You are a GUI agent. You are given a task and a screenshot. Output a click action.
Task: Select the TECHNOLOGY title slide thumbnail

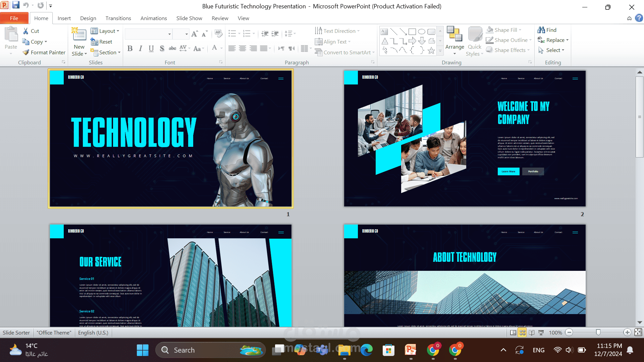[x=171, y=138]
